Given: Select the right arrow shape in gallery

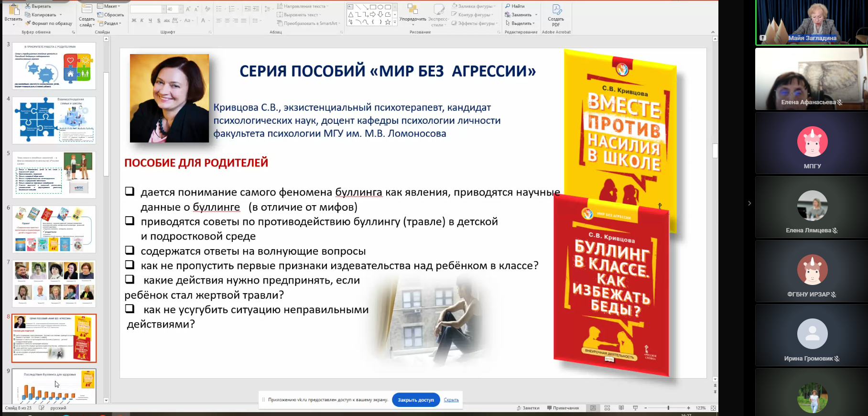Looking at the screenshot, I should (x=373, y=14).
